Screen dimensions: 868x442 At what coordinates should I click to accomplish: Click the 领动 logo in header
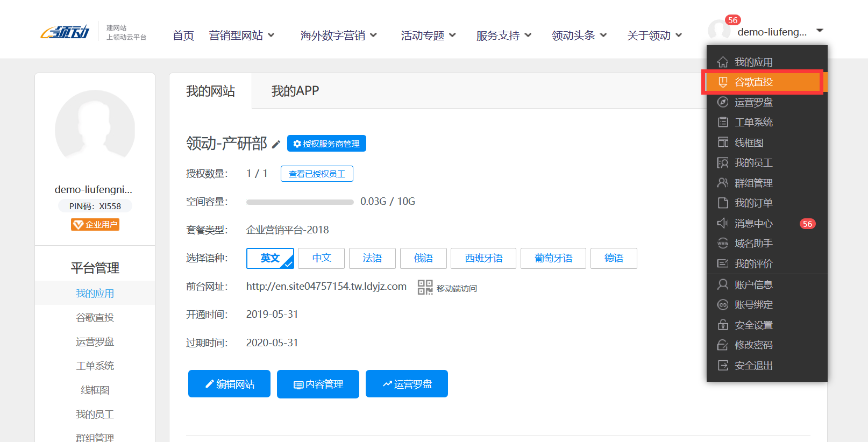(65, 32)
